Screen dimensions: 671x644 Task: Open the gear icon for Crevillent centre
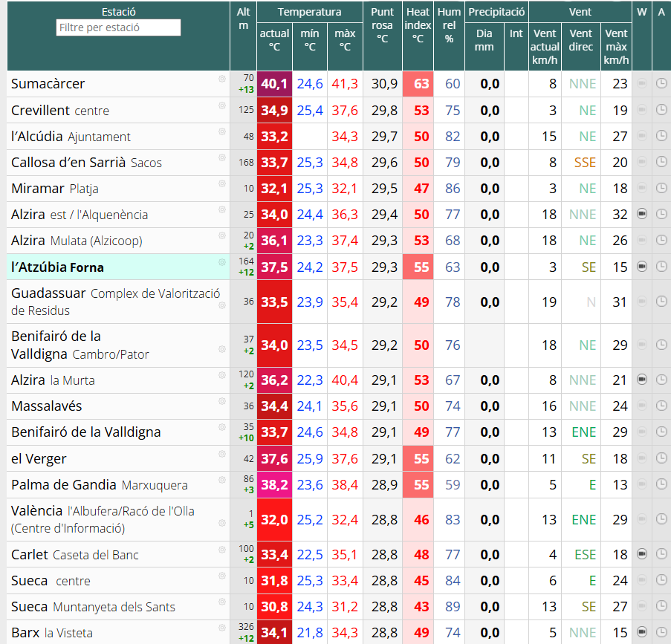222,105
